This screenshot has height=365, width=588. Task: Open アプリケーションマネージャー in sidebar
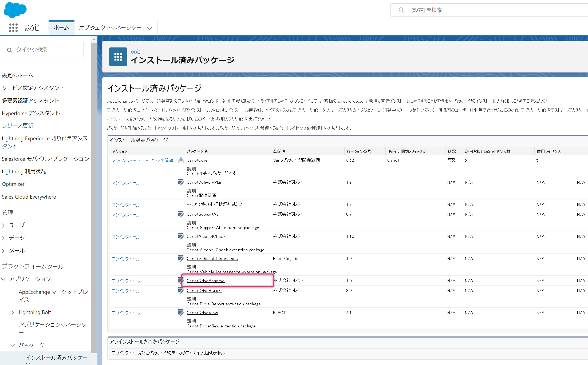(x=53, y=328)
